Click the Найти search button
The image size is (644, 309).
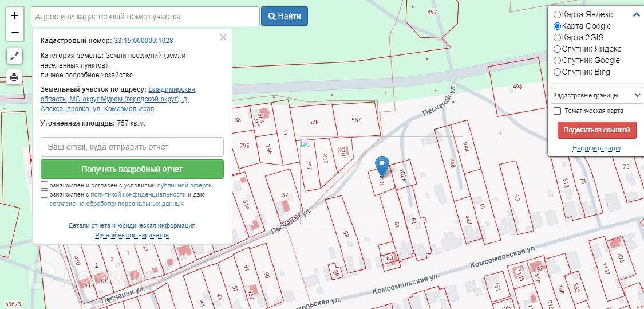284,17
